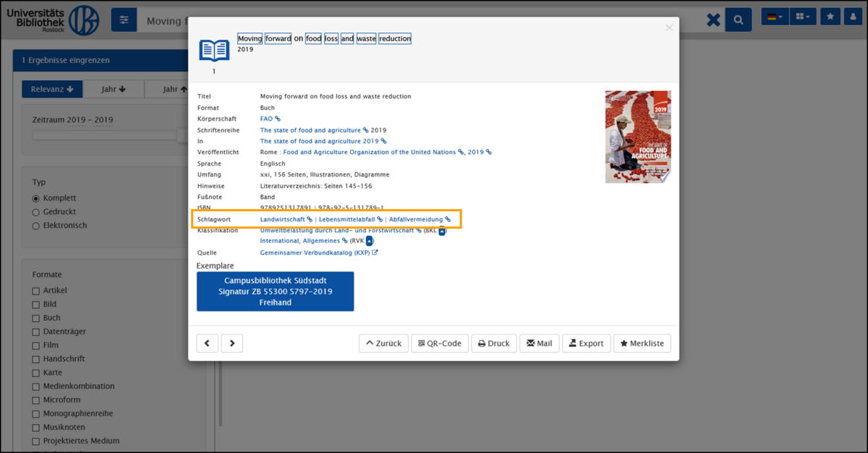Click the chain icon after Lebensmittelabfall
The image size is (868, 453).
point(380,219)
